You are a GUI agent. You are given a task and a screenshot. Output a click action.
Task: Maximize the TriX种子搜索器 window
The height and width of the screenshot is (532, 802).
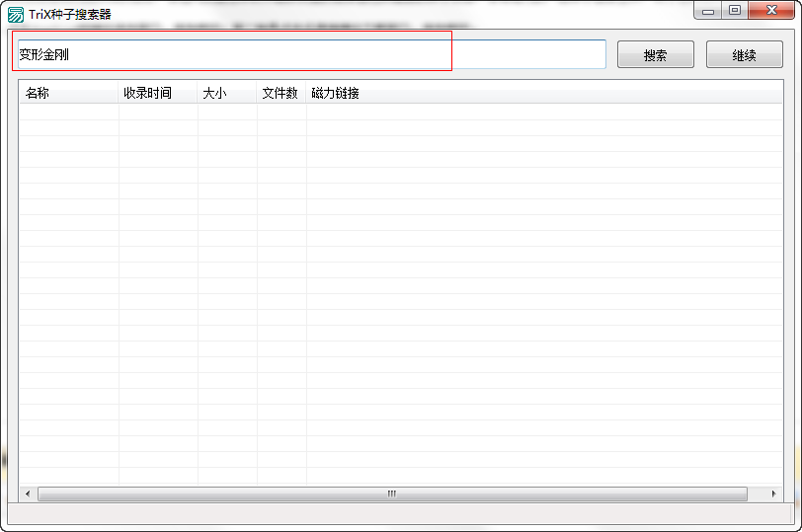[735, 10]
